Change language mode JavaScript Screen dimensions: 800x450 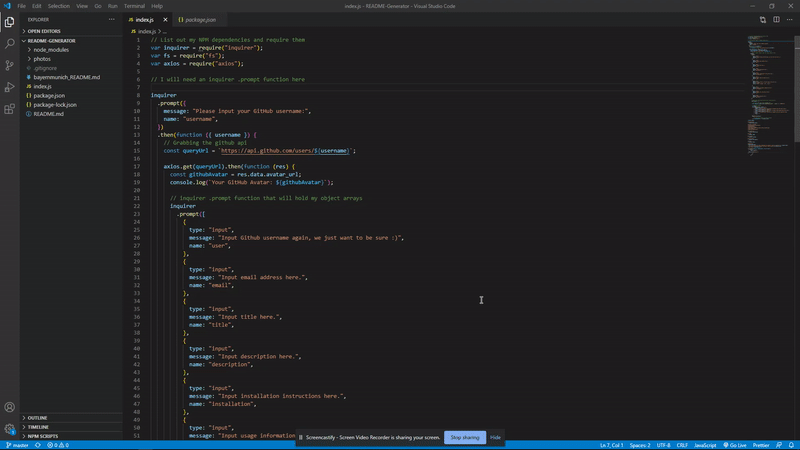705,445
